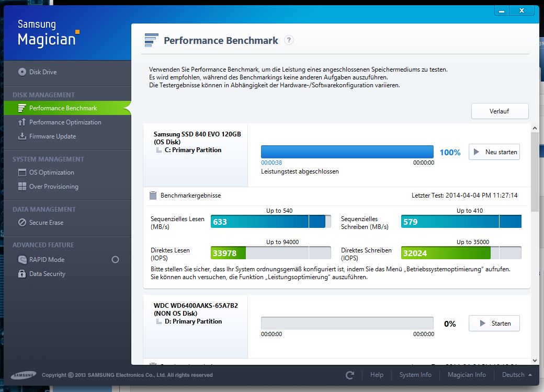The image size is (544, 392).
Task: Click the Samsung Magician logo
Action: click(x=48, y=33)
